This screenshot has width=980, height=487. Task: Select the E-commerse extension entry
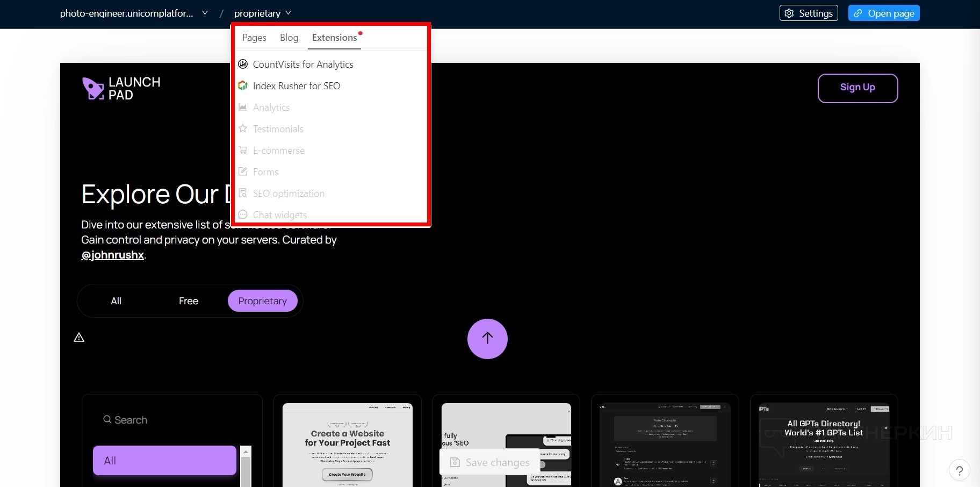[x=278, y=151]
